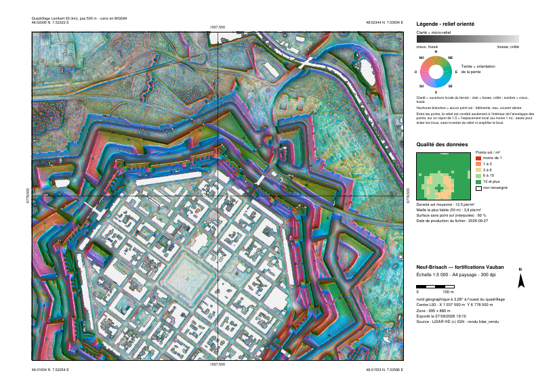This screenshot has width=555, height=392.
Task: Click the micro-relief grayscale gradient bar
Action: tap(468, 39)
